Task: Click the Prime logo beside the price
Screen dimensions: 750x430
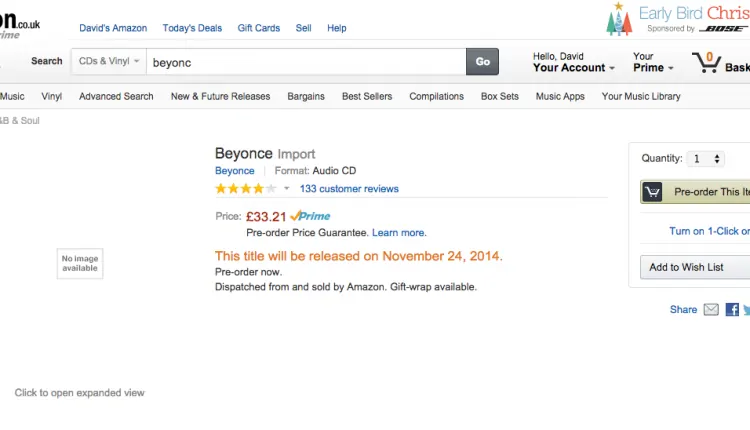Action: point(311,216)
